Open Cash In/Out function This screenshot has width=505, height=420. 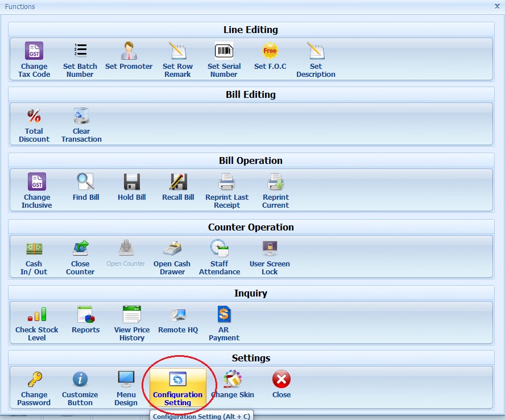point(34,249)
